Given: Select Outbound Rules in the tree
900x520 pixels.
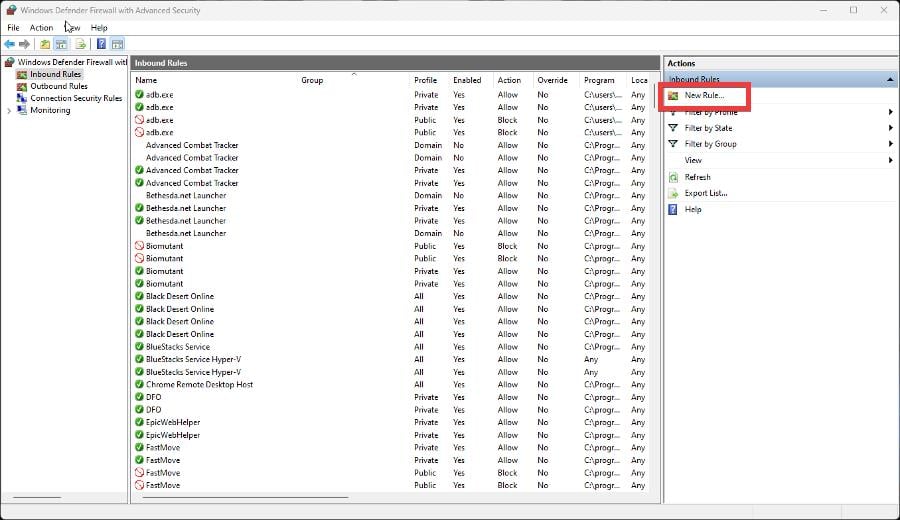Looking at the screenshot, I should pos(59,87).
